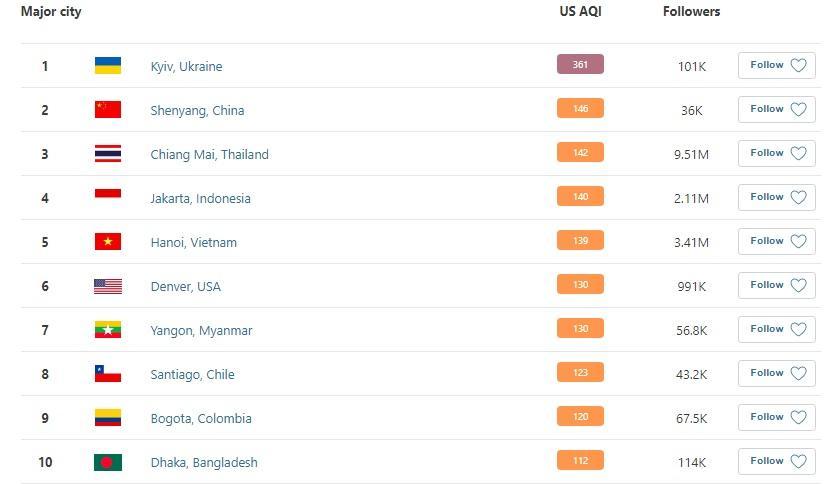Click the USA flag icon

[x=108, y=286]
